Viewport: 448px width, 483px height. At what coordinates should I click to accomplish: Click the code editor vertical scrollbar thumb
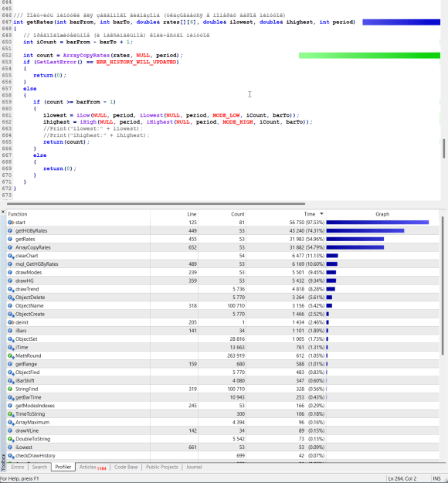click(443, 148)
